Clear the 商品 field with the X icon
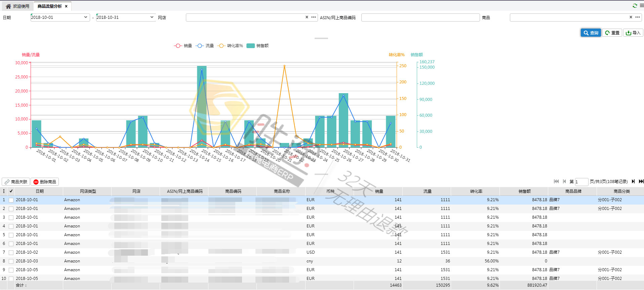Image resolution: width=644 pixels, height=290 pixels. click(x=631, y=17)
